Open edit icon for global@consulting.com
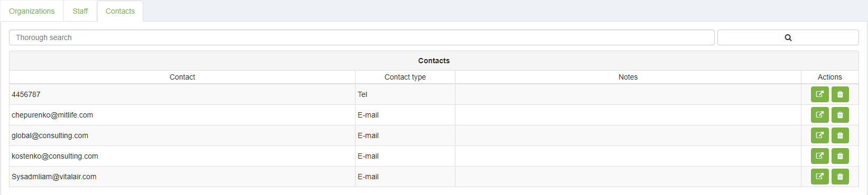 tap(819, 135)
